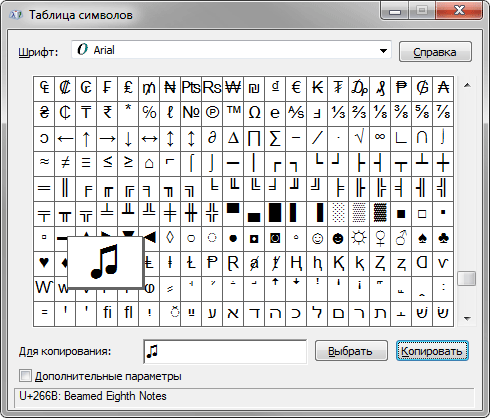The image size is (490, 418).
Task: Pick the Omega Ω character
Action: tap(254, 114)
